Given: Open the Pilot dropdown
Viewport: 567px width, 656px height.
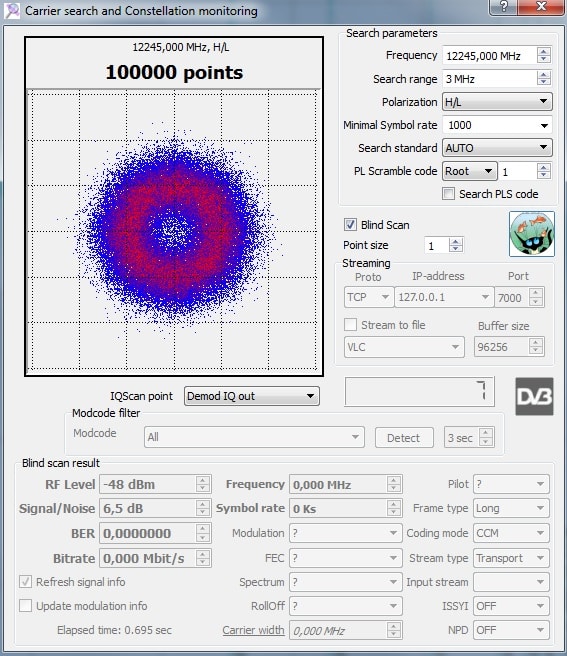Looking at the screenshot, I should (x=511, y=484).
